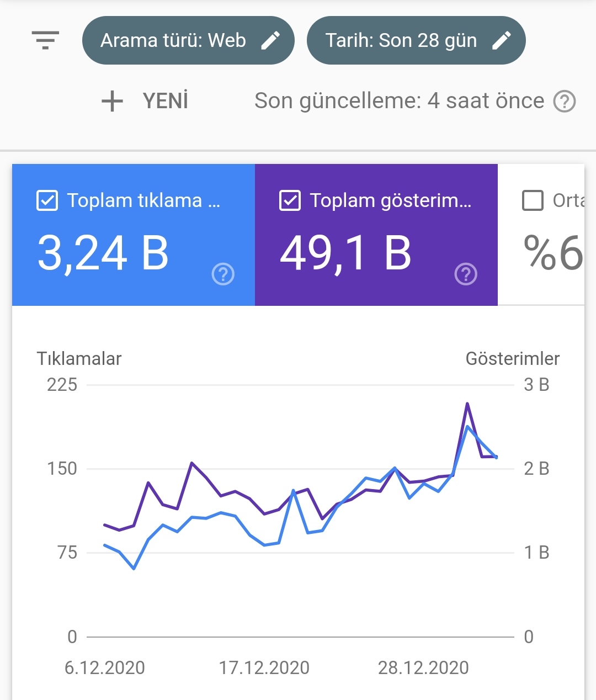Uncheck the Toplam tıklama checkbox
The height and width of the screenshot is (700, 596).
click(x=47, y=200)
